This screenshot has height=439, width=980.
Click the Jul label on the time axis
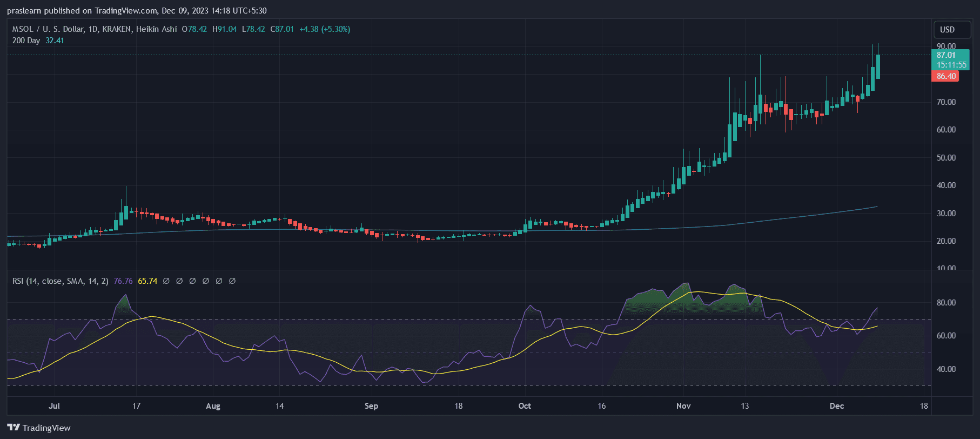coord(54,406)
